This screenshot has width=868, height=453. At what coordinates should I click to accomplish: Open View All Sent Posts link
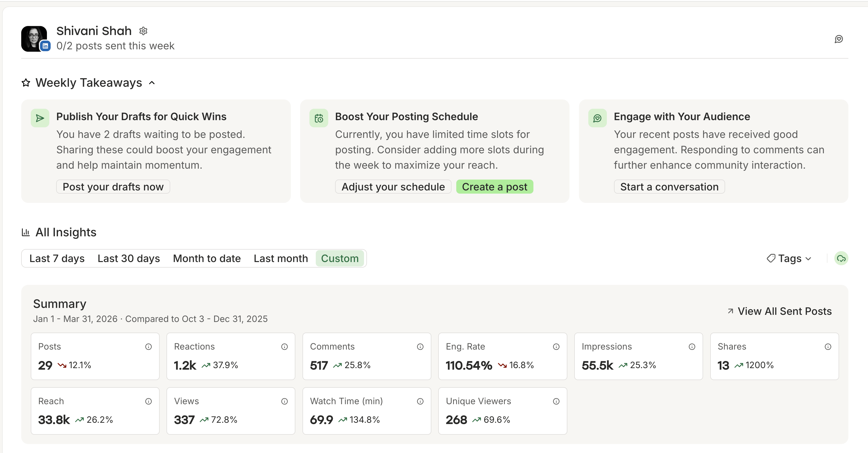[779, 311]
